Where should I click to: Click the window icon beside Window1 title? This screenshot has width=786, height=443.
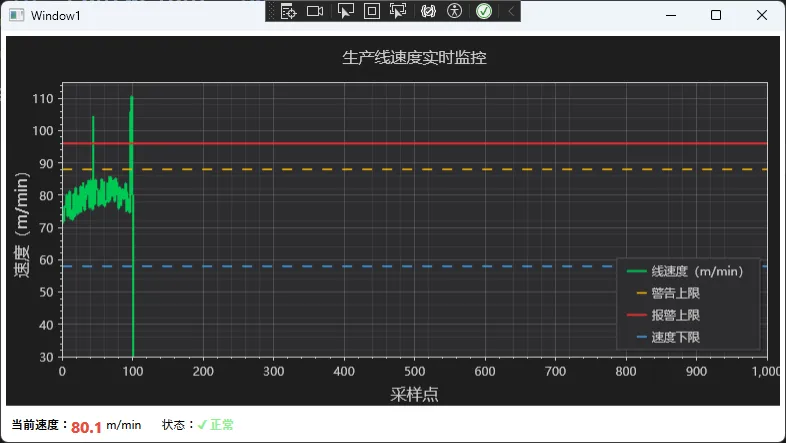(x=17, y=15)
